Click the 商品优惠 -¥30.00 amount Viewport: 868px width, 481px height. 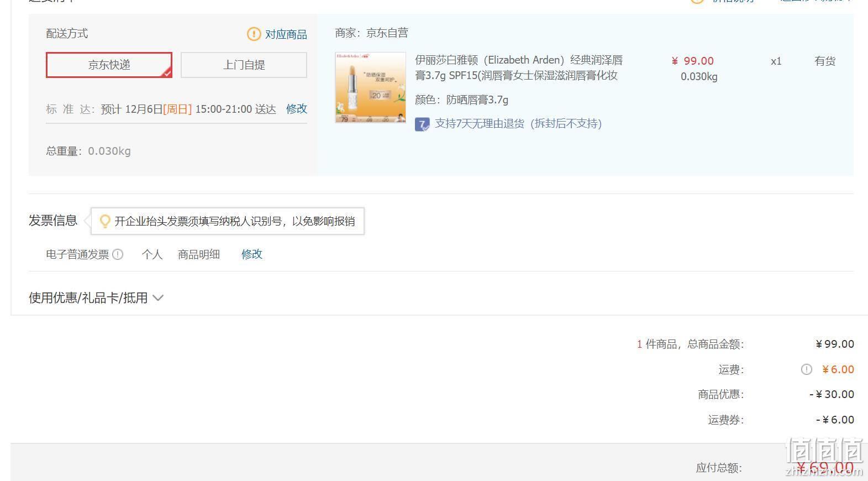[832, 394]
